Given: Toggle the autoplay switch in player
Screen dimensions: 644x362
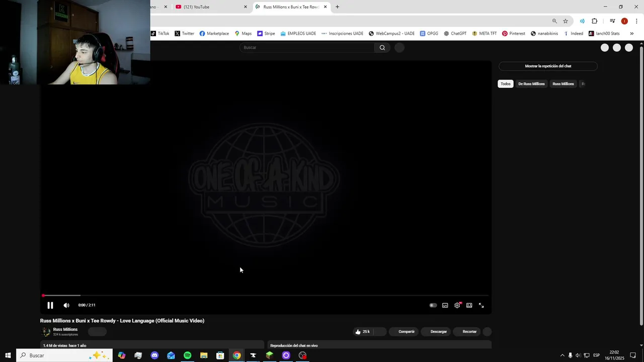Looking at the screenshot, I should (x=433, y=305).
